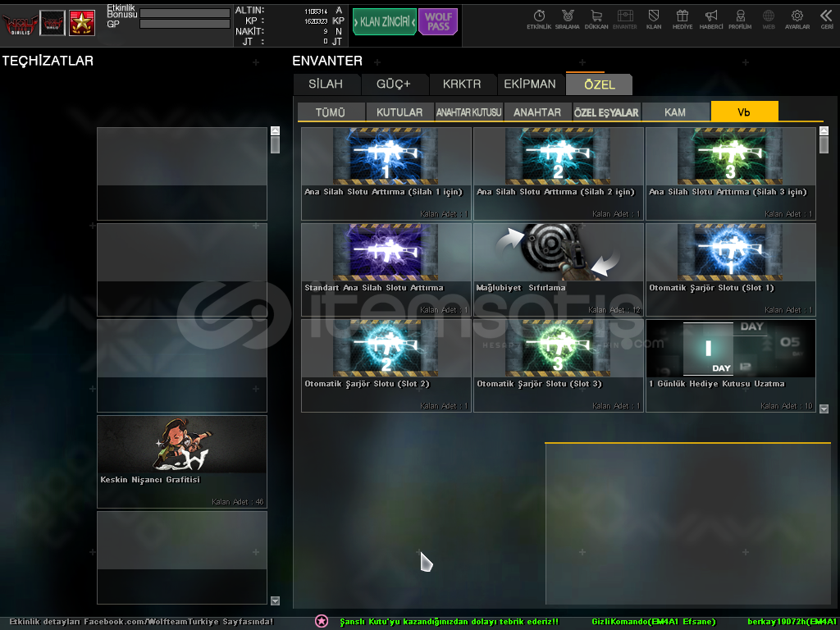Select Otomatik Şarjör Slotu (Slot 1) item

tap(731, 269)
